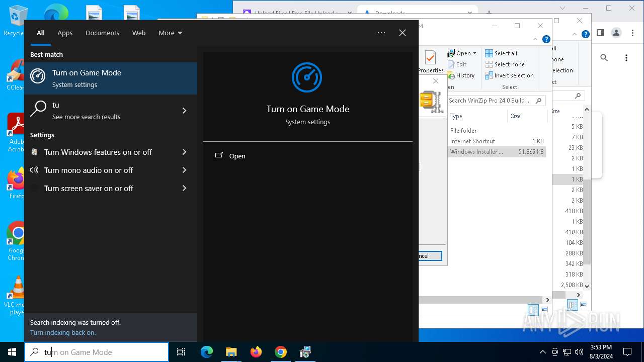
Task: Click the Size column header in WinZip folder
Action: pyautogui.click(x=527, y=116)
